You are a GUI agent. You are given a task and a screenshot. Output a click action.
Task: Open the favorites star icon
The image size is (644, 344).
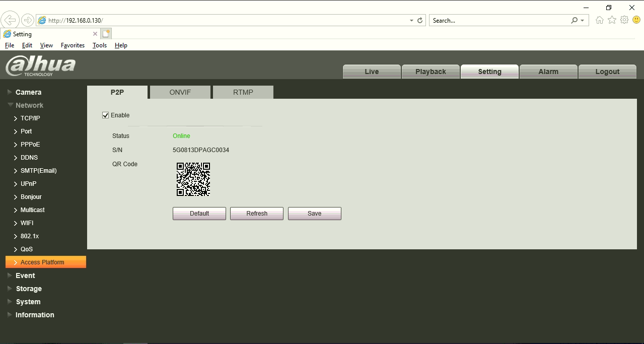click(x=612, y=20)
